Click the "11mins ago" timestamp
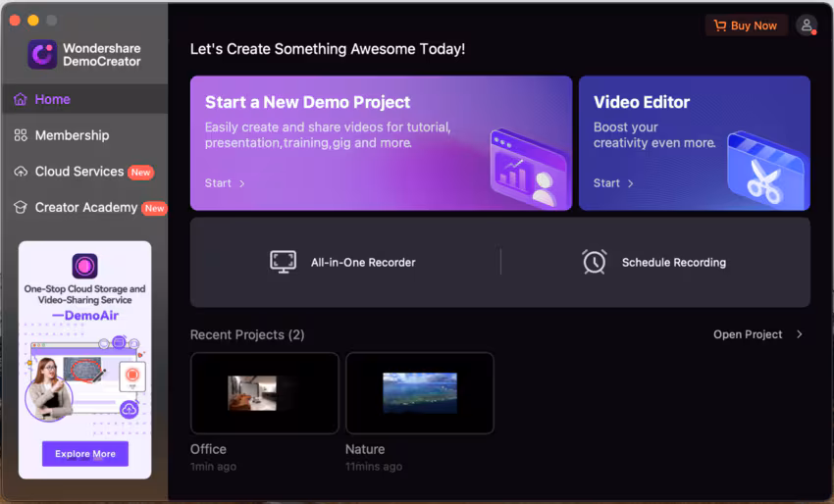The image size is (834, 504). pyautogui.click(x=374, y=467)
